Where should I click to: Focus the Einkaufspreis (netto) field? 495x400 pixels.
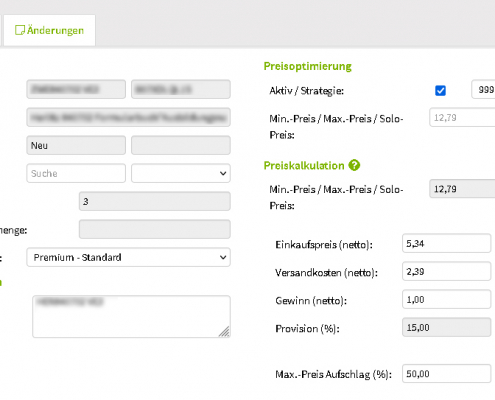pos(446,244)
